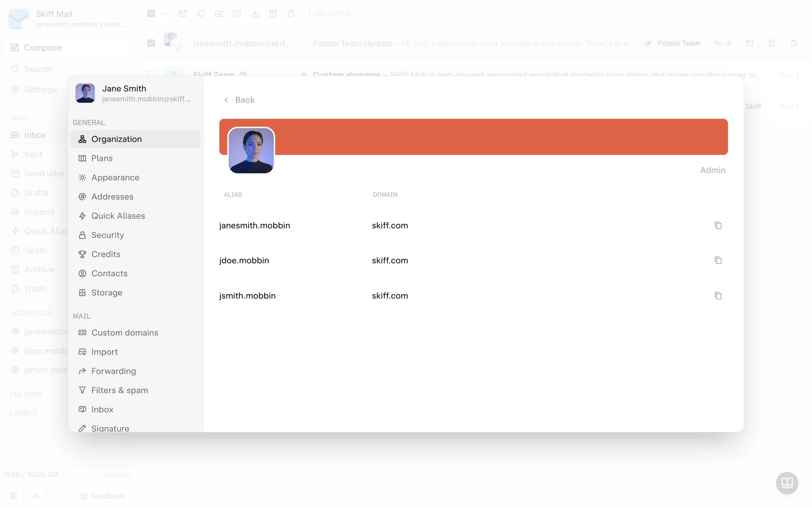812x508 pixels.
Task: Click the trash icon in mail toolbar
Action: [x=291, y=14]
